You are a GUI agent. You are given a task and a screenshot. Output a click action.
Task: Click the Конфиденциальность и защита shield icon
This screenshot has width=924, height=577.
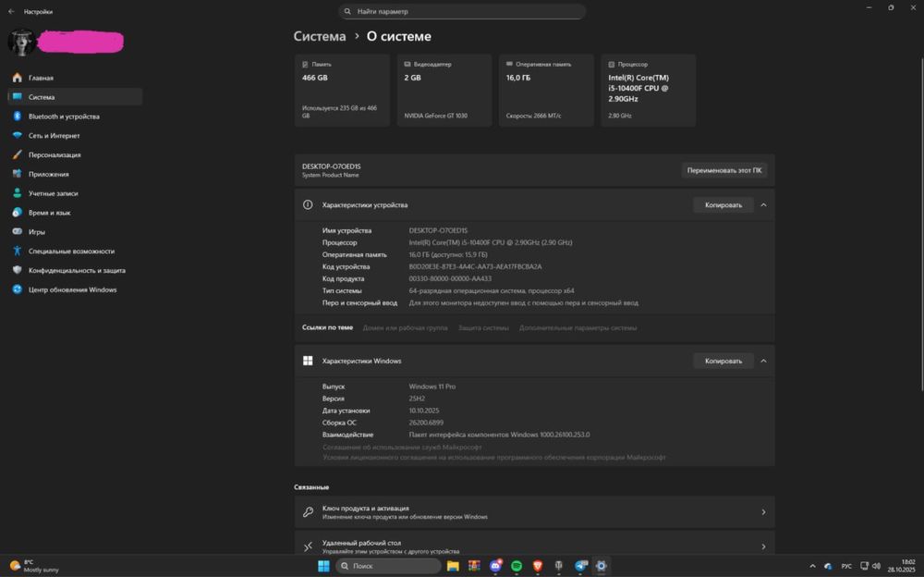pyautogui.click(x=17, y=270)
